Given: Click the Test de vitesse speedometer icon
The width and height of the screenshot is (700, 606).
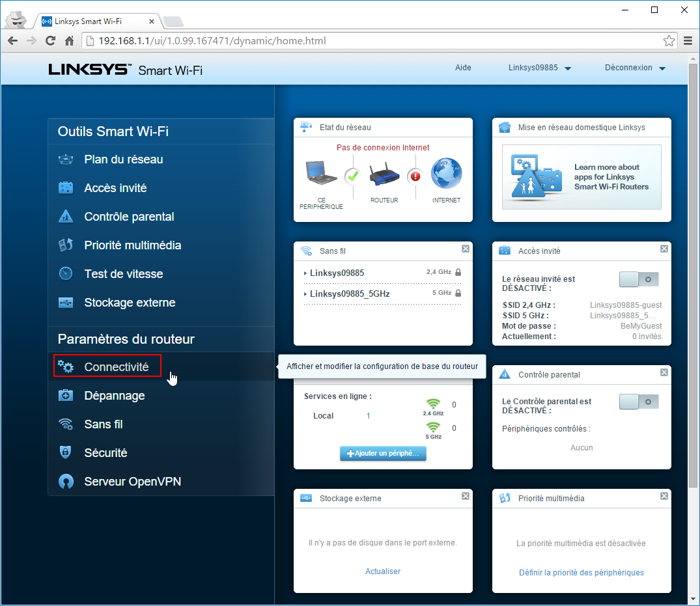Looking at the screenshot, I should (66, 274).
